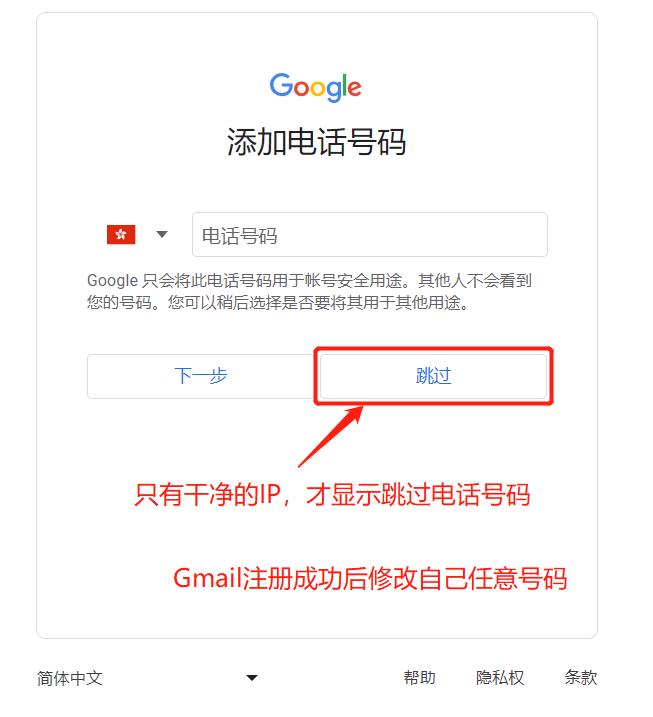Click the Google logo

pos(315,87)
